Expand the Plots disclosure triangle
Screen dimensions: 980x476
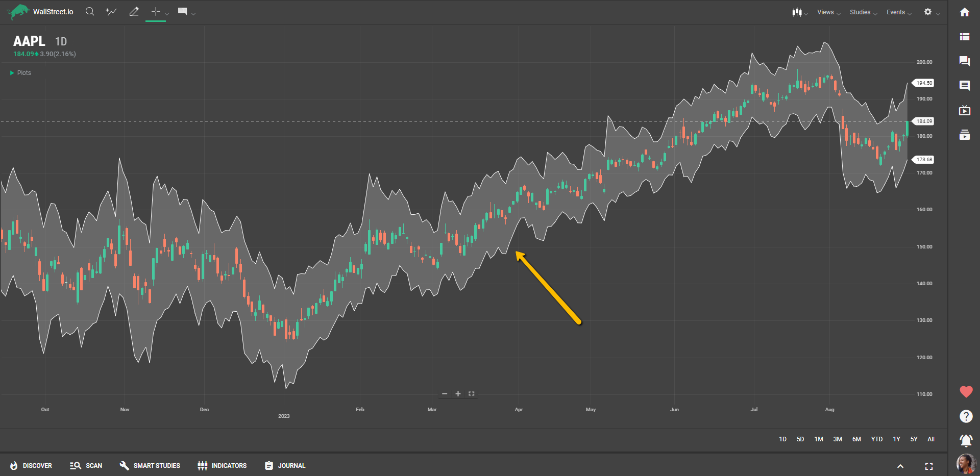[12, 73]
